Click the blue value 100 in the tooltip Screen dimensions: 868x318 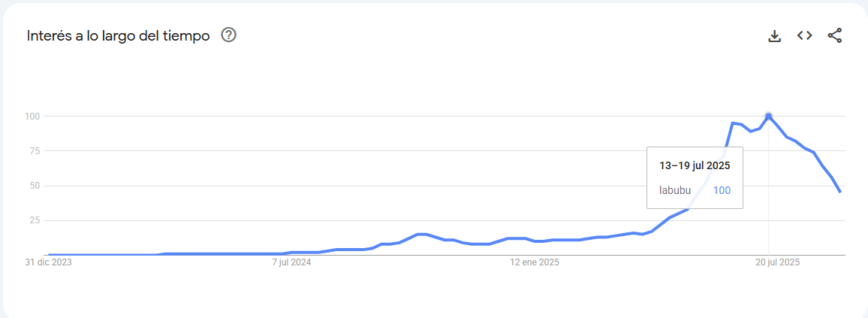[722, 191]
